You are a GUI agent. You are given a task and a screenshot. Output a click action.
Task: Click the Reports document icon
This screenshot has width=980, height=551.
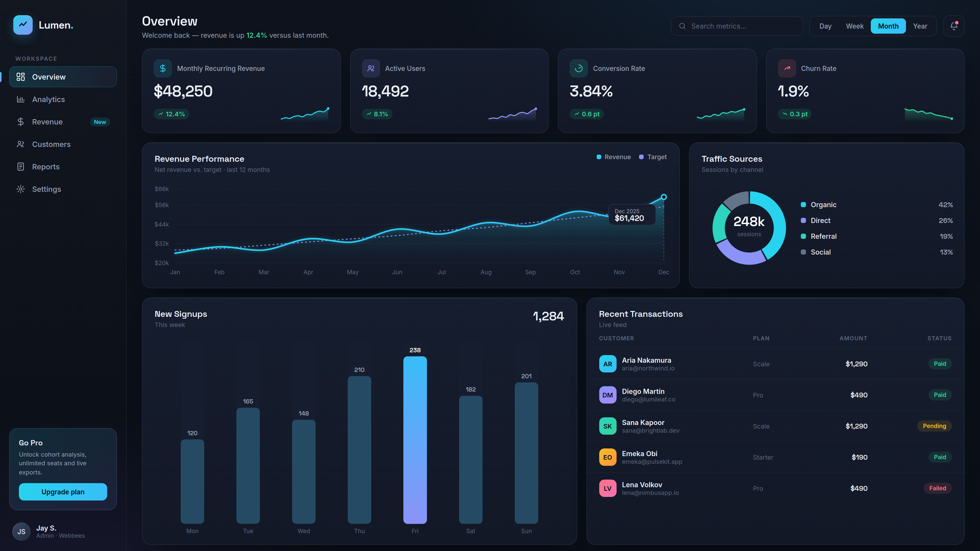[x=20, y=167]
